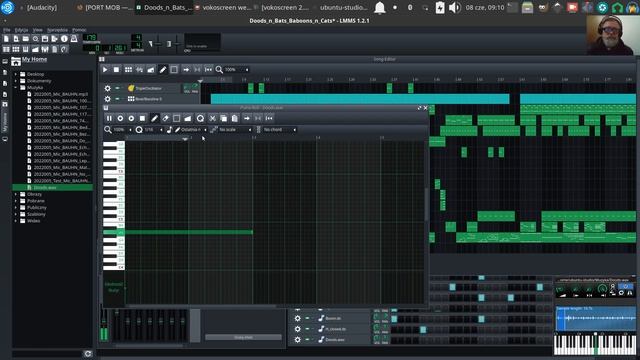640x360 pixels.
Task: Expand the Desktop folder in file browser
Action: click(x=16, y=74)
